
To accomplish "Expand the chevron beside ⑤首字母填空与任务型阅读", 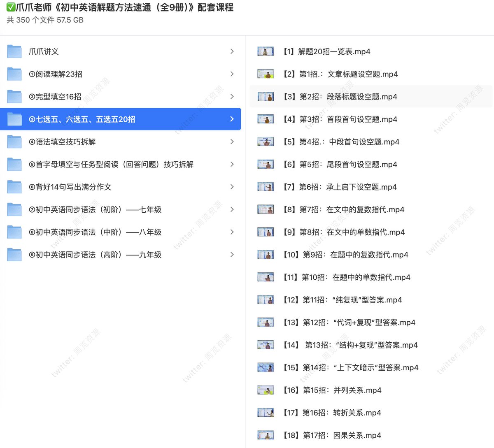I will pos(232,164).
